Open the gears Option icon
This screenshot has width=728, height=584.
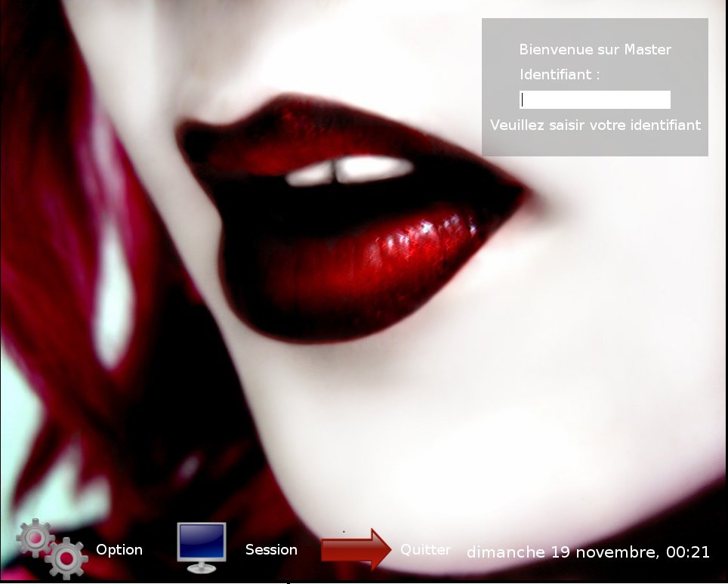(52, 549)
